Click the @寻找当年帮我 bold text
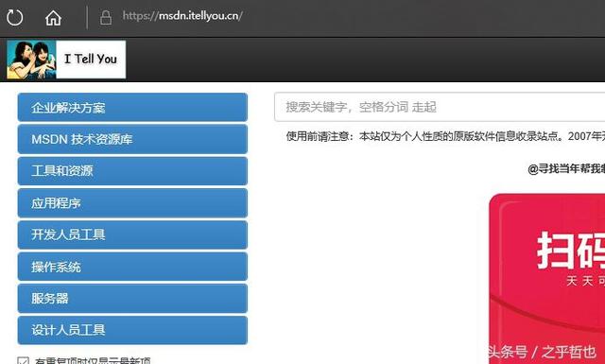This screenshot has height=364, width=605. (566, 168)
